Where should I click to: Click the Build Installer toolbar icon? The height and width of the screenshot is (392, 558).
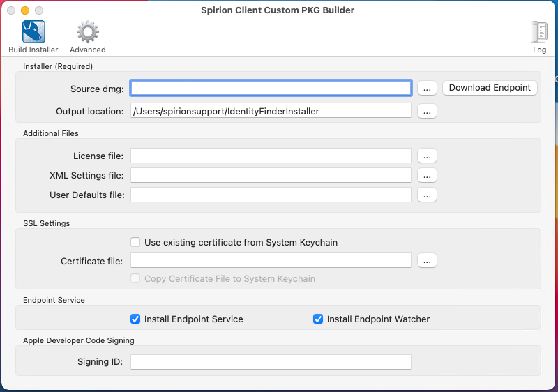[33, 33]
